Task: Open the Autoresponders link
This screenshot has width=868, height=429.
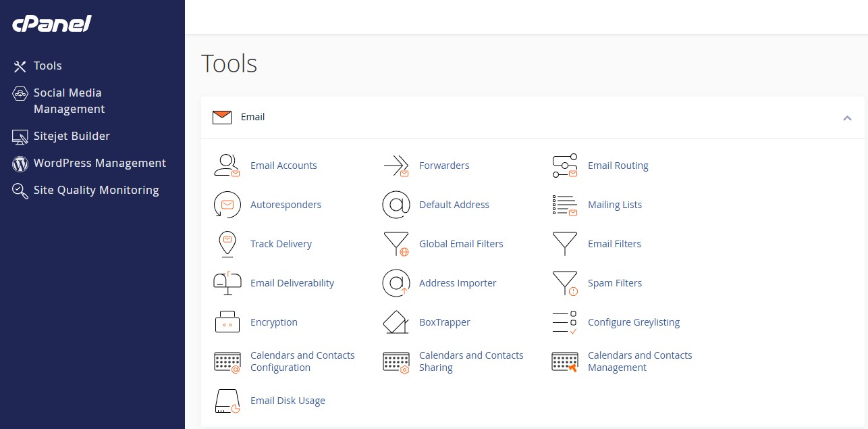Action: coord(286,205)
